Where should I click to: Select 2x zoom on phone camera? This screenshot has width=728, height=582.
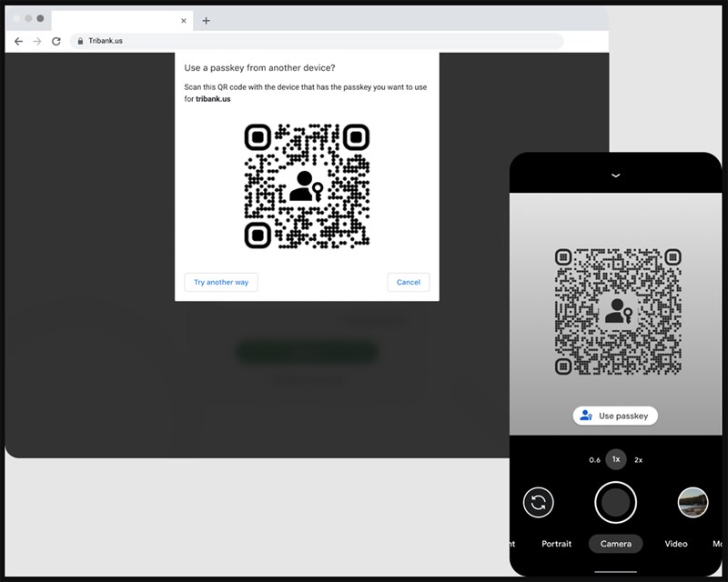[639, 460]
